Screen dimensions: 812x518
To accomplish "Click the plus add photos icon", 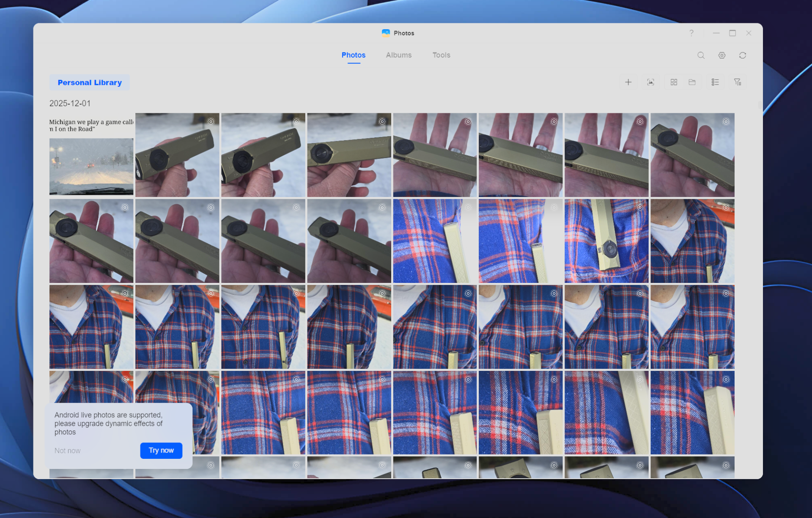I will coord(628,82).
